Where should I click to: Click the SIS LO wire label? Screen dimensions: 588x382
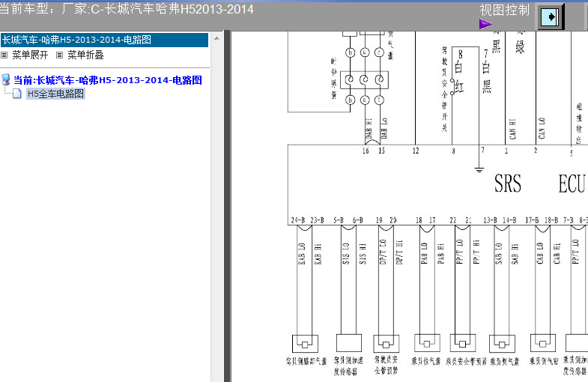(346, 253)
